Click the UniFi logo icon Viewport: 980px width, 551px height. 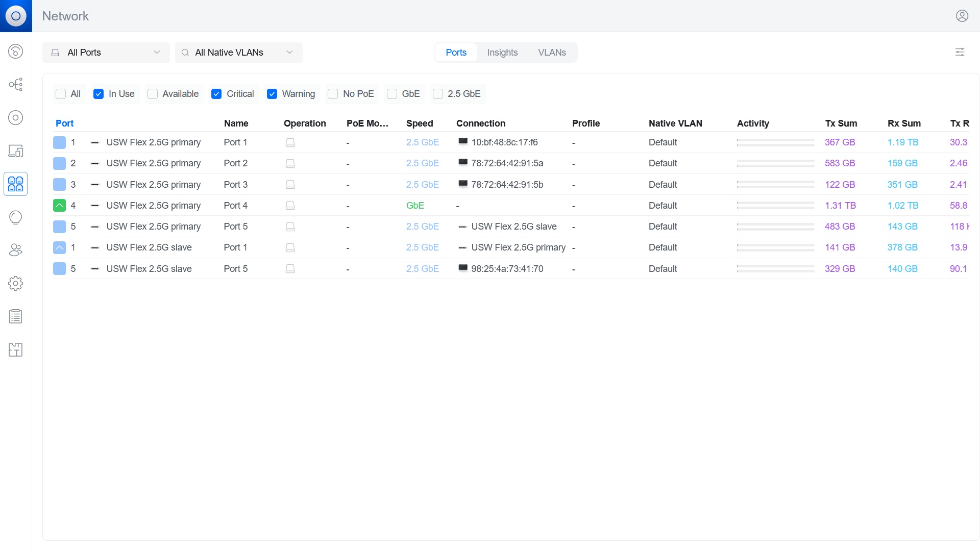coord(16,16)
